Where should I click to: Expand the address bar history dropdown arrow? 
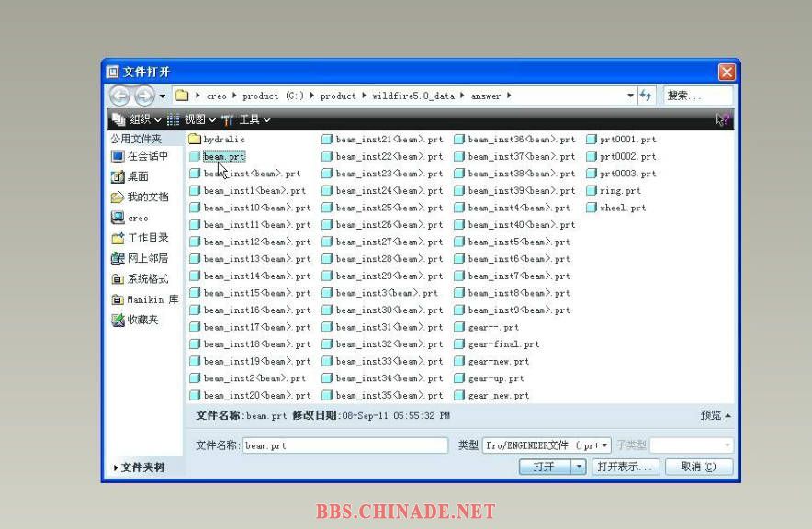tap(630, 96)
